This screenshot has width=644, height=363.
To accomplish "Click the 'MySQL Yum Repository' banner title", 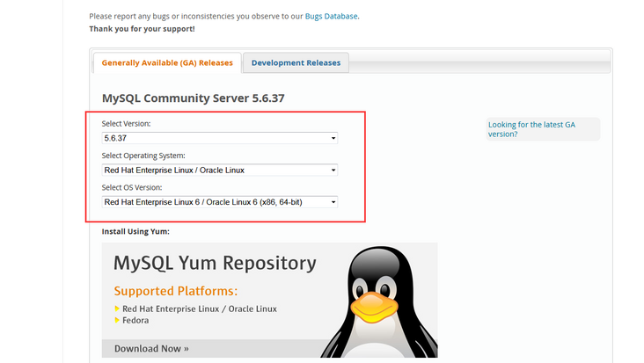I will pos(215,262).
